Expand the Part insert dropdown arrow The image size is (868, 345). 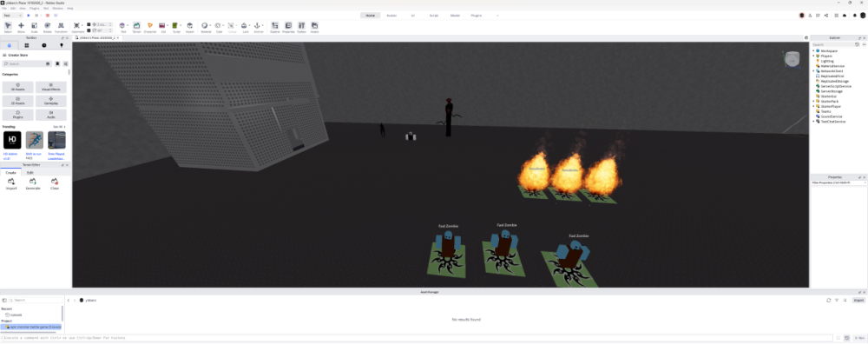tap(127, 25)
